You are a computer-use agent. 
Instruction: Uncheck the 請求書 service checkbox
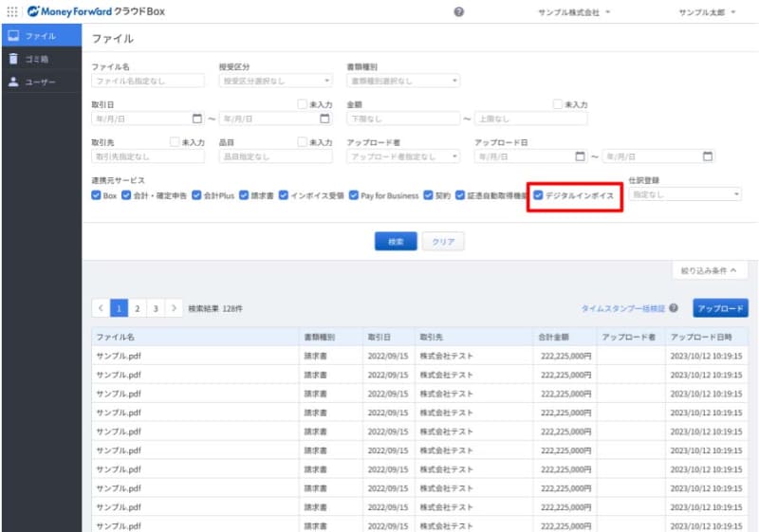(244, 195)
